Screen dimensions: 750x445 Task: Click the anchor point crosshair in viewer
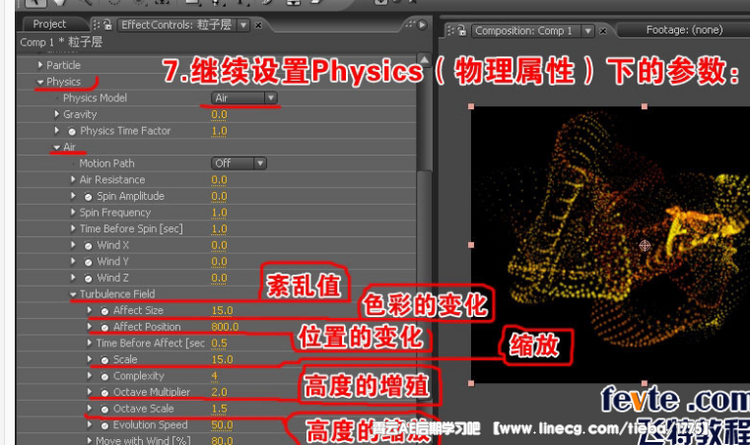pos(645,245)
